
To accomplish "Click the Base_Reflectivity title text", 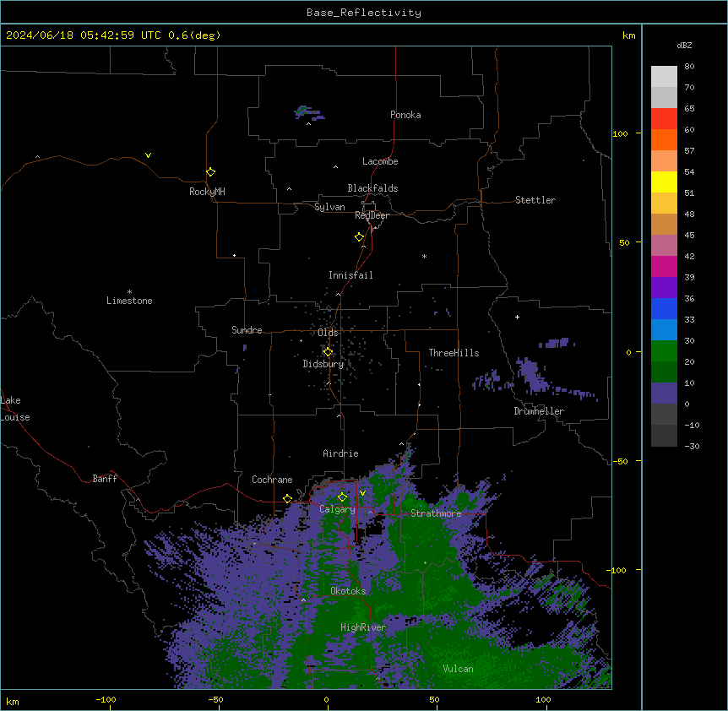I will click(364, 13).
